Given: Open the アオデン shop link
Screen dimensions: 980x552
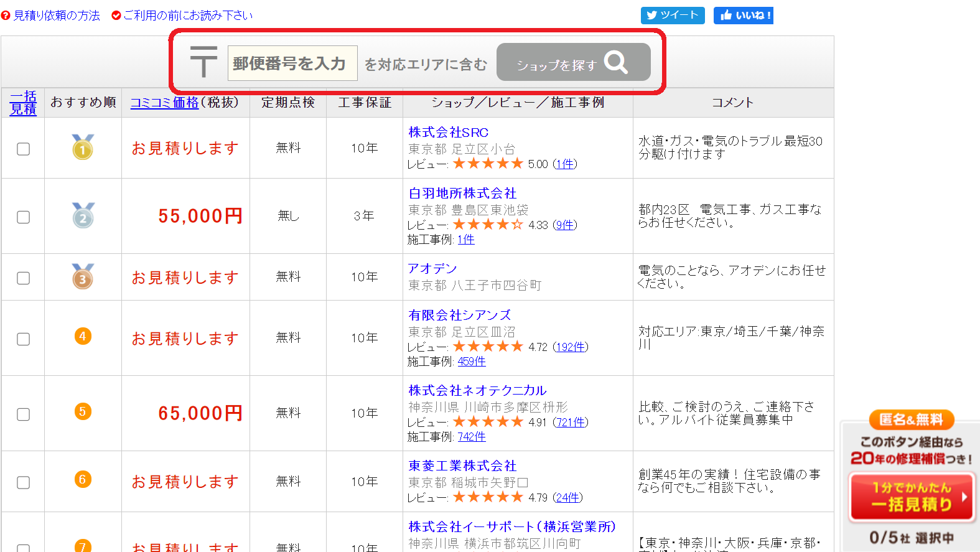Looking at the screenshot, I should click(x=432, y=268).
